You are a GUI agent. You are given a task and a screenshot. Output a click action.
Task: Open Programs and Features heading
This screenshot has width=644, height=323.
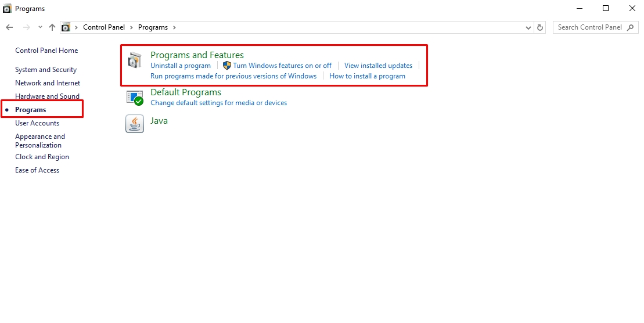197,55
